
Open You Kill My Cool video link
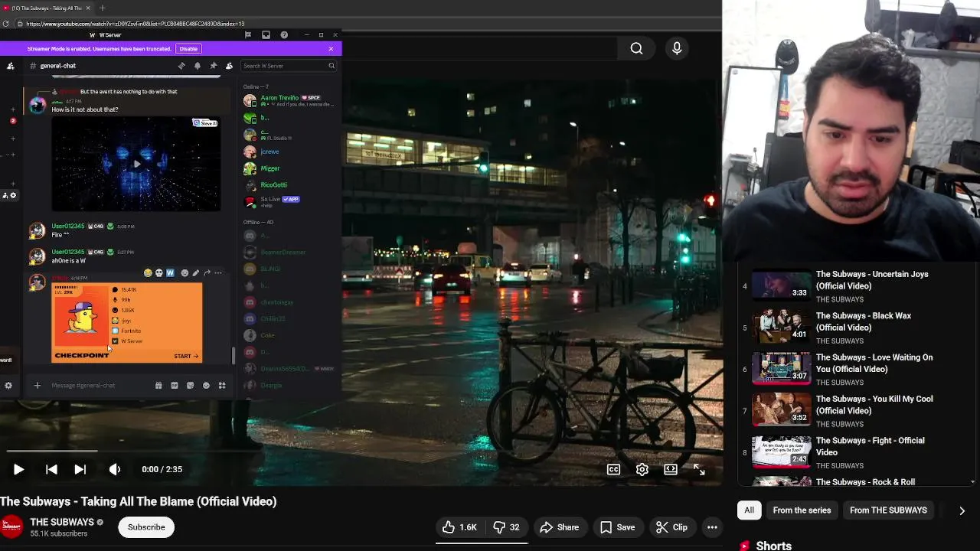coord(874,405)
